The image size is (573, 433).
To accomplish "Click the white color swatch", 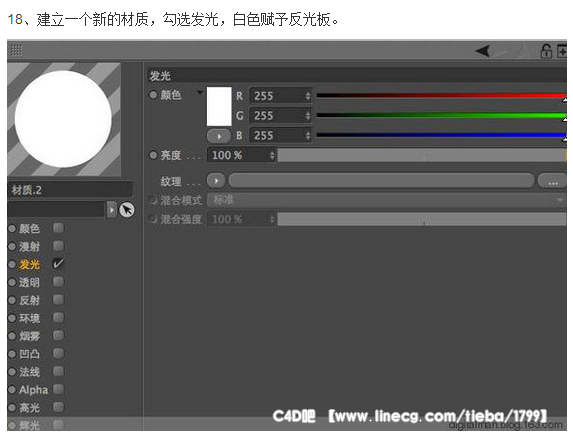I will point(219,106).
